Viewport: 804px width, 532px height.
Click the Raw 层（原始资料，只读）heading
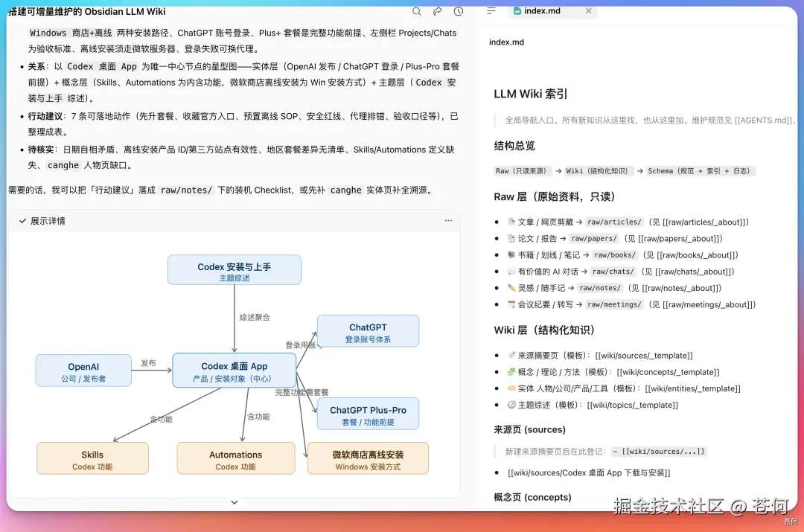click(x=555, y=196)
